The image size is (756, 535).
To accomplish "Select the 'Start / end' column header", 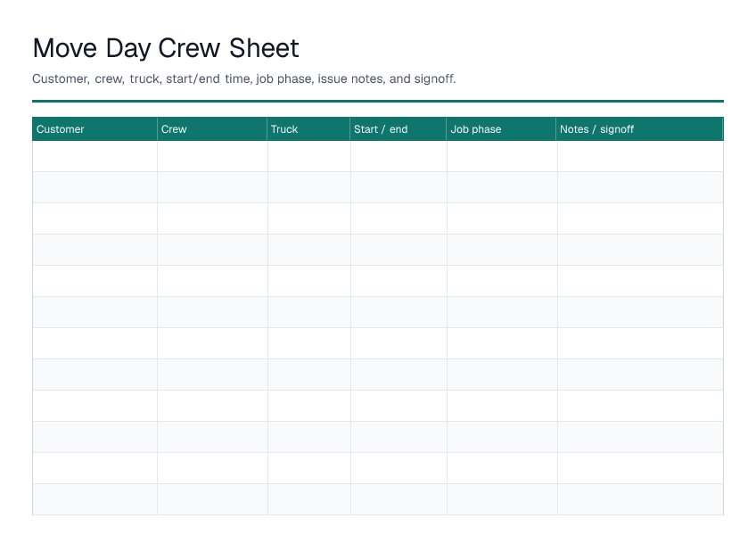I will (x=399, y=128).
